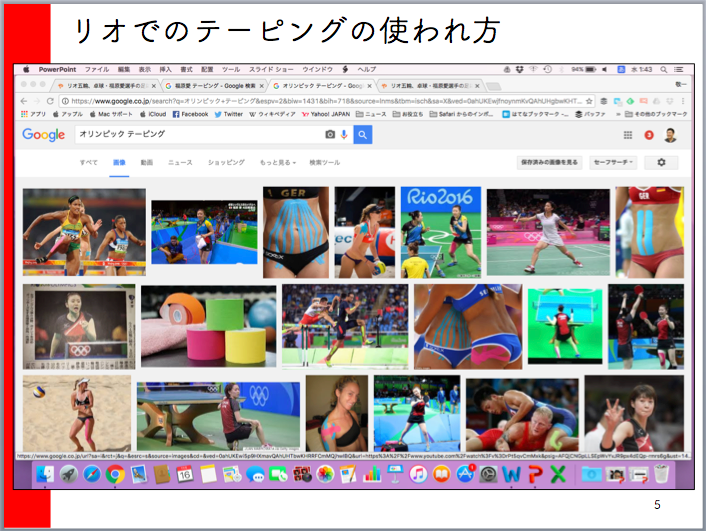The width and height of the screenshot is (706, 531).
Task: Open Calendar icon showing 16
Action: coord(185,475)
